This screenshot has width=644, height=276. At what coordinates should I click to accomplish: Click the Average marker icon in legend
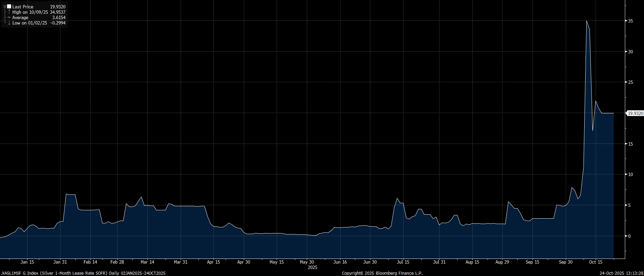tap(9, 17)
